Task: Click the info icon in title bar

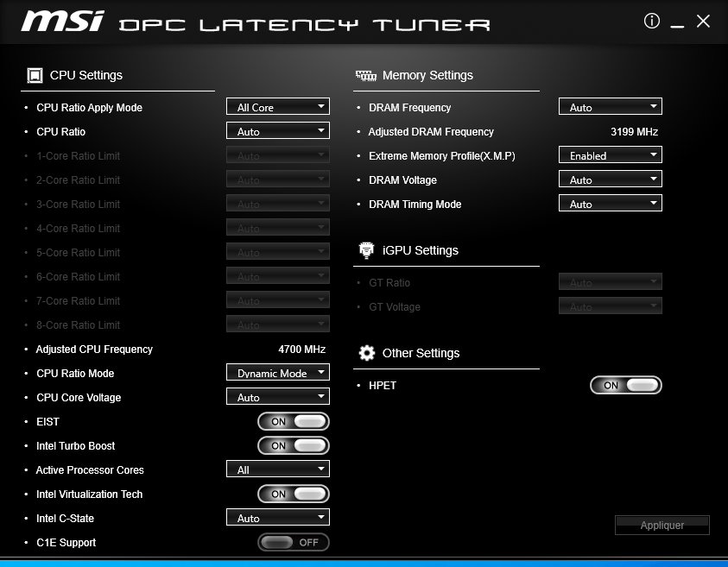Action: click(652, 22)
